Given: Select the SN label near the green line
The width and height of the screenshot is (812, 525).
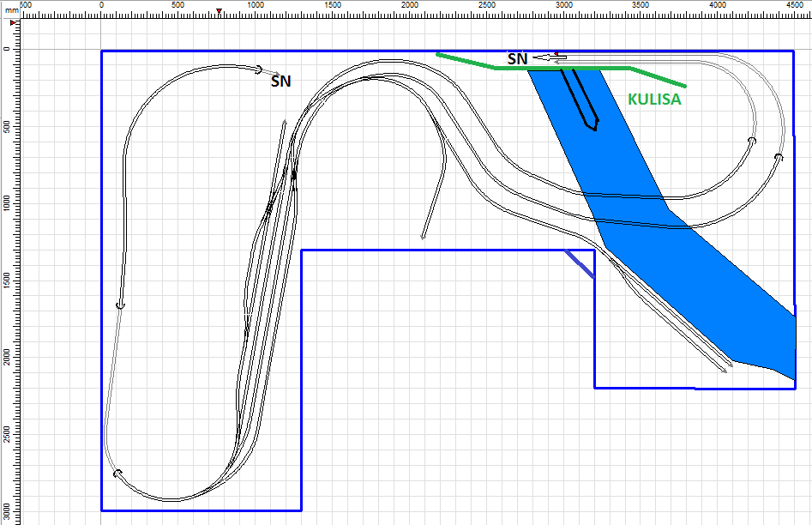Looking at the screenshot, I should tap(517, 59).
